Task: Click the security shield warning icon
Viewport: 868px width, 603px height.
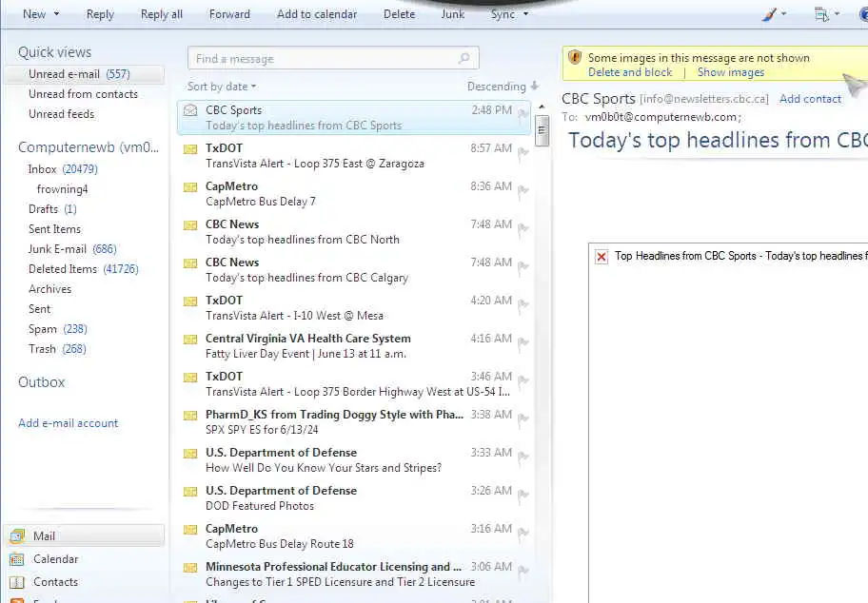Action: coord(575,57)
